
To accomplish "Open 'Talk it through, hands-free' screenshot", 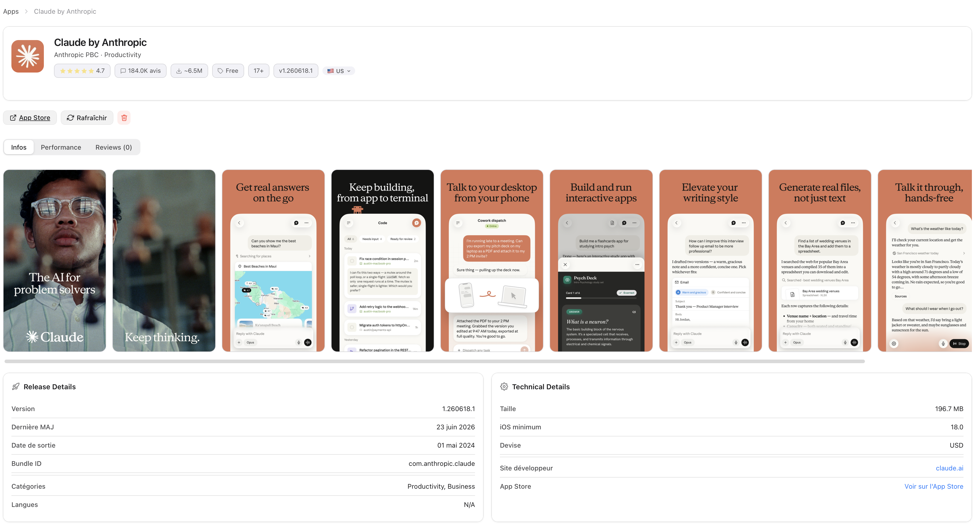I will click(x=925, y=261).
